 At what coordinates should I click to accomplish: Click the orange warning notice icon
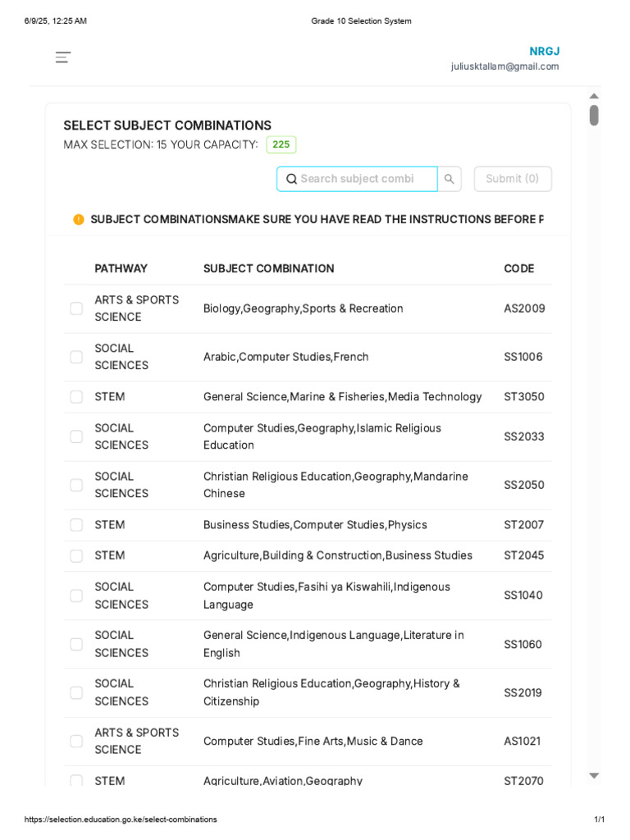[78, 219]
